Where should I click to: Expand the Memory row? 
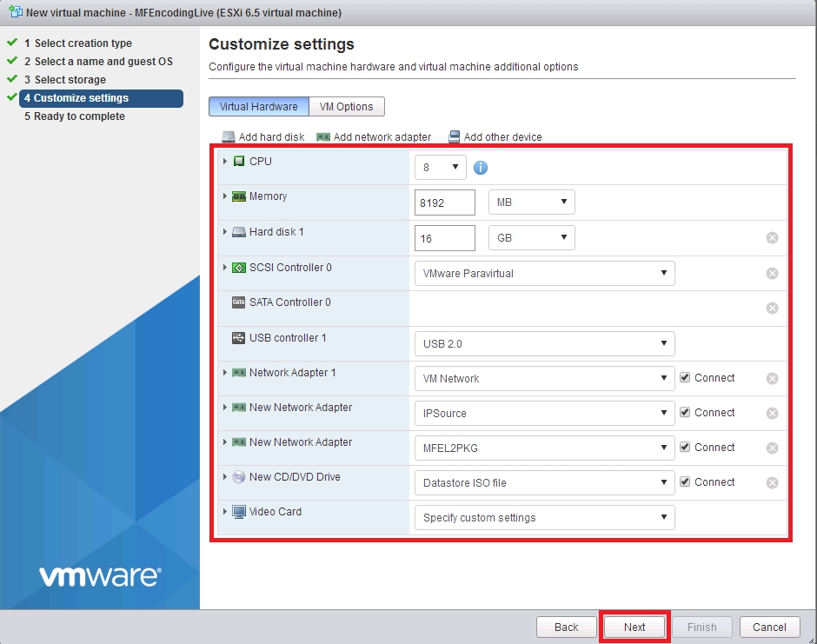pyautogui.click(x=224, y=196)
